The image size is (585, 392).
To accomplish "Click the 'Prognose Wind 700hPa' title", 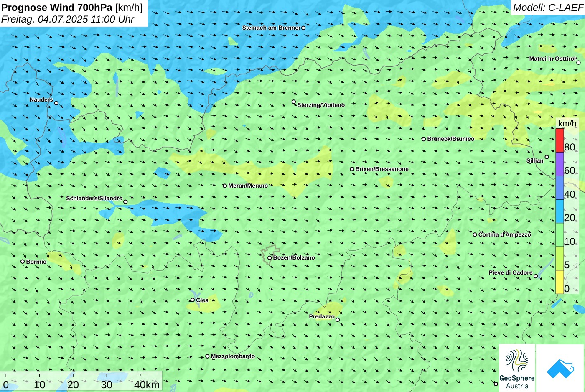I will pos(57,8).
